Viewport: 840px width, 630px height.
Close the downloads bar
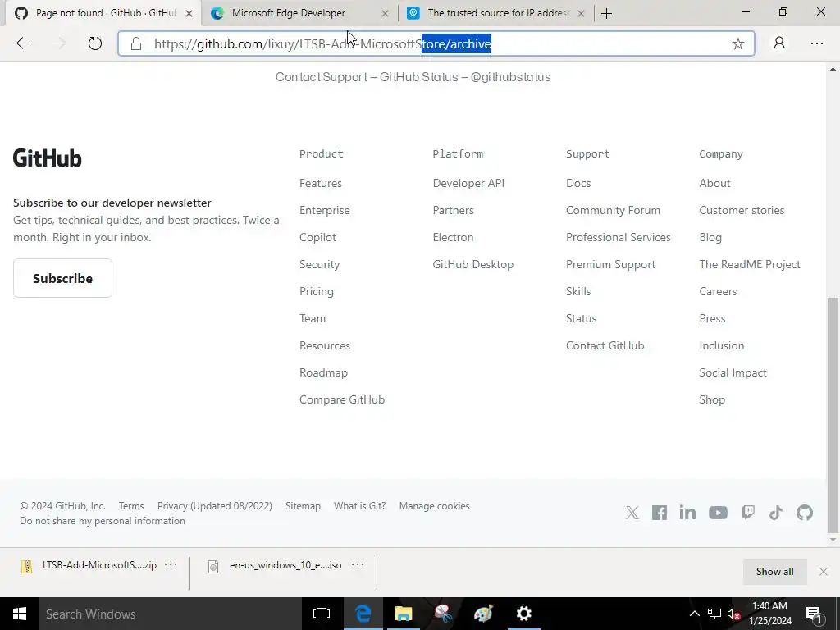pos(824,572)
